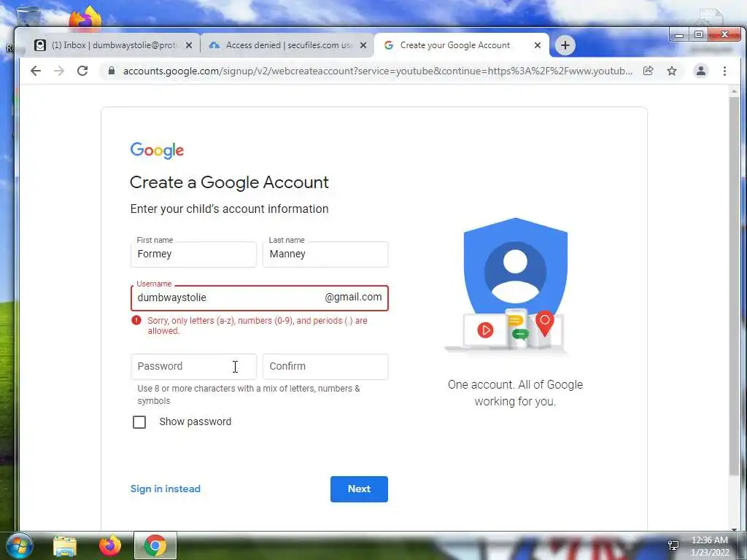This screenshot has height=560, width=747.
Task: Click 'Enter your child's account information' text
Action: [x=229, y=209]
